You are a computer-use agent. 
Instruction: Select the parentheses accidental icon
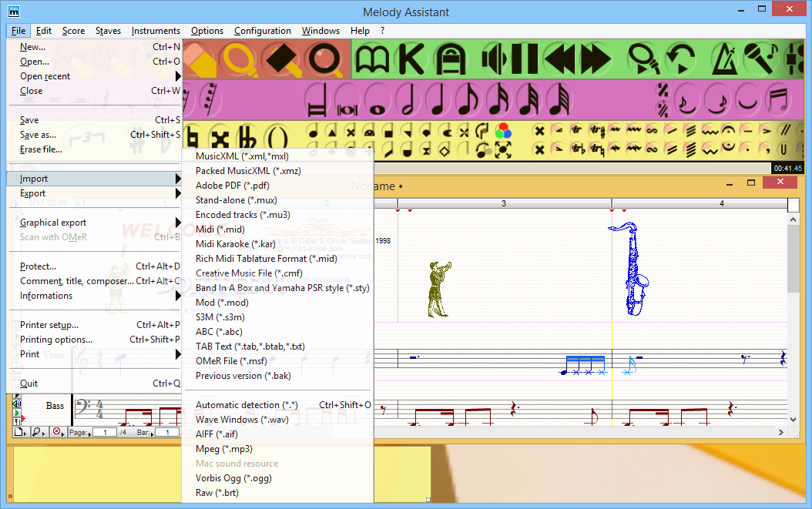pyautogui.click(x=277, y=139)
